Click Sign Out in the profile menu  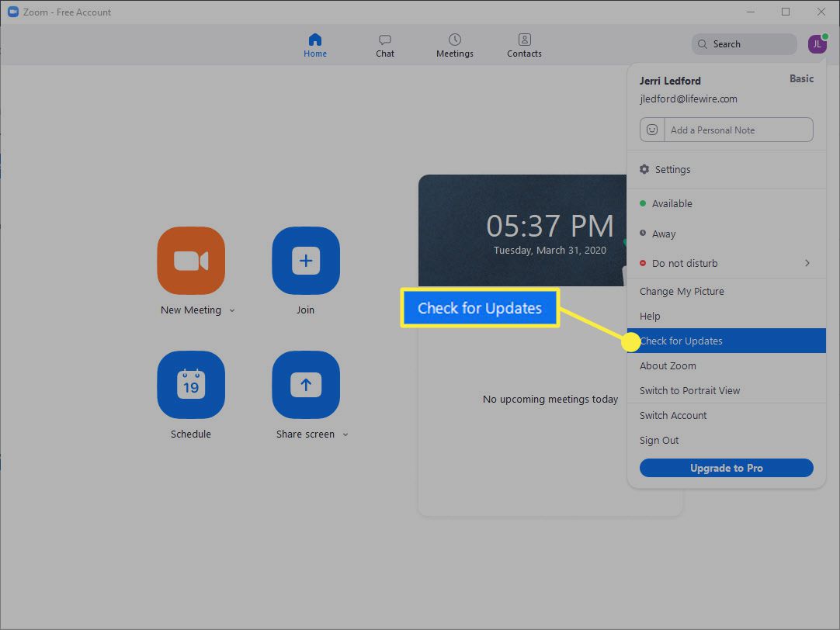[x=659, y=441]
